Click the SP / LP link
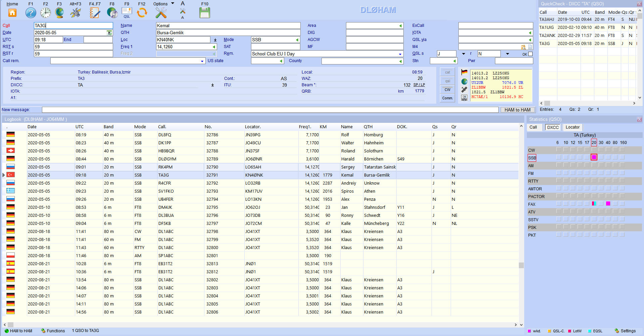Screen dimensions: 644x336 [419, 85]
